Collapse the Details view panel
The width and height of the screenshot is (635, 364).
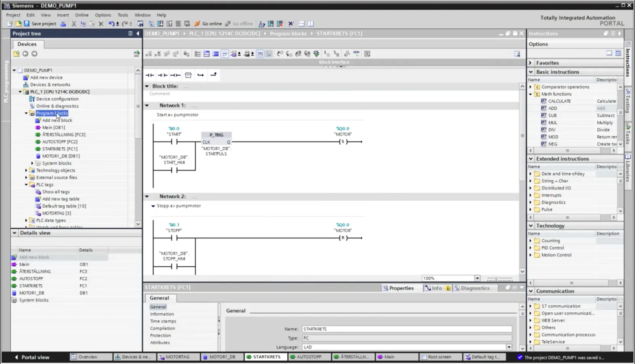coord(15,233)
